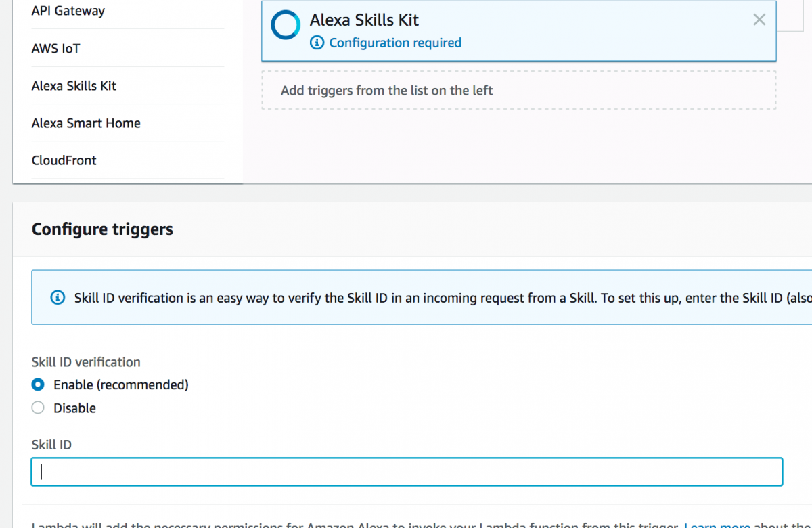
Task: Click inside the Skill ID input field
Action: click(406, 471)
